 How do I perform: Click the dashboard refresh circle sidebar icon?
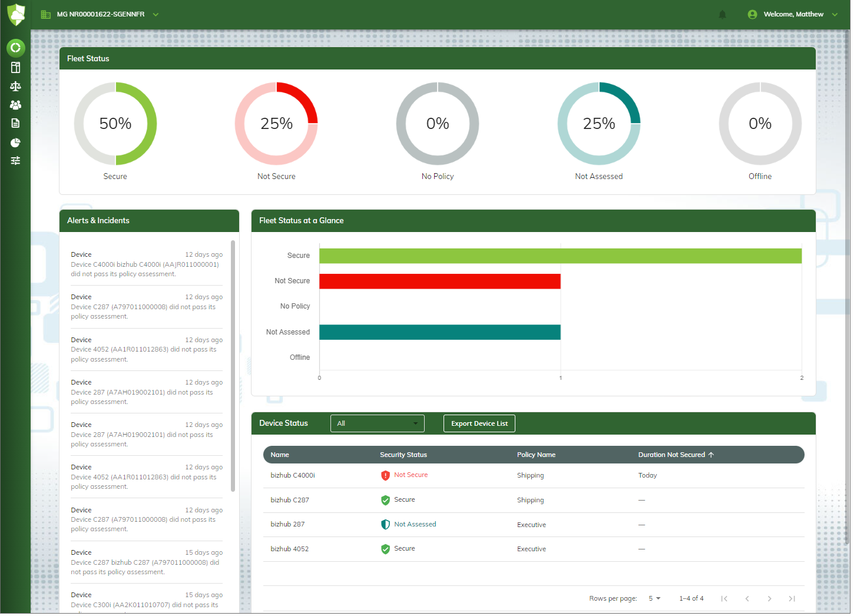point(16,48)
